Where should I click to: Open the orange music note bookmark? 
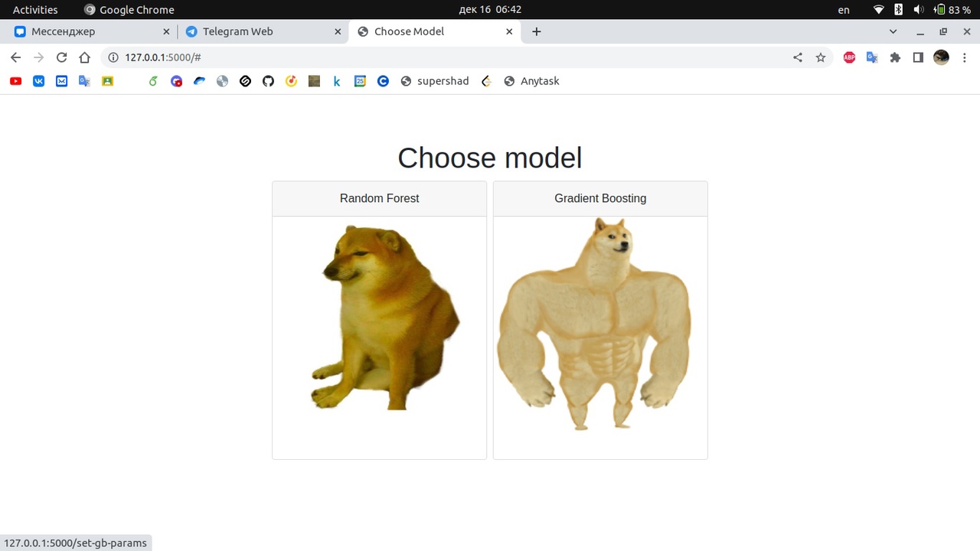pyautogui.click(x=291, y=81)
